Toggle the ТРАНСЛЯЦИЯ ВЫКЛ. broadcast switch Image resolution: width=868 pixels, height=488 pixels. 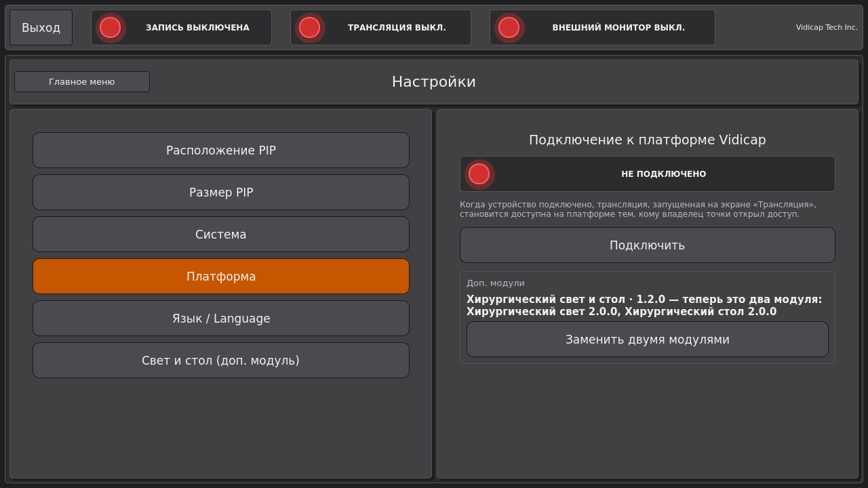380,27
